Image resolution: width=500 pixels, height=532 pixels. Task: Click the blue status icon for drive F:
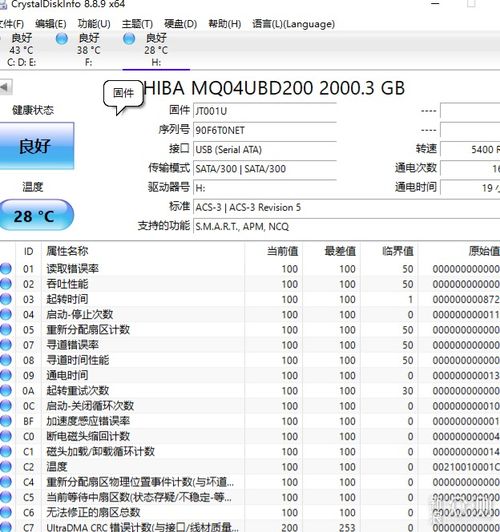pos(62,39)
